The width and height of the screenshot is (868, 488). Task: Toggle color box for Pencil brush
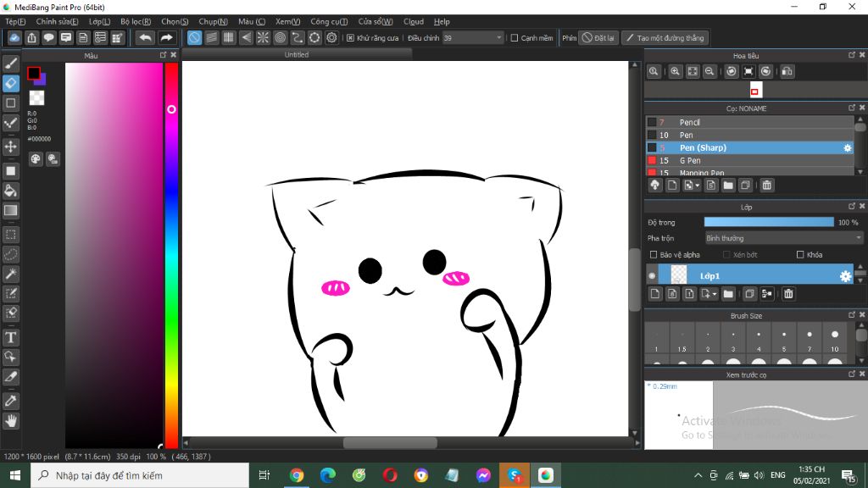[x=652, y=122]
